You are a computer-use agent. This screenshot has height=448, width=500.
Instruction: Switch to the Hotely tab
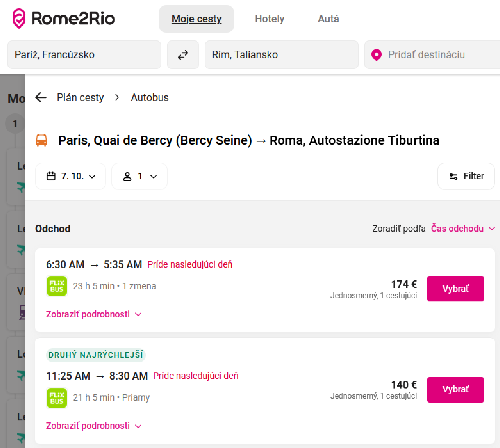[269, 19]
